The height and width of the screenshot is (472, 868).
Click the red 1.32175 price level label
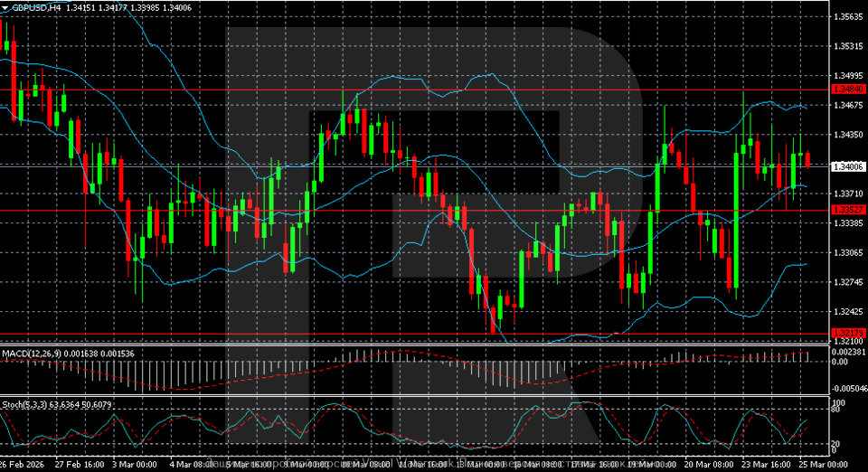click(x=847, y=333)
